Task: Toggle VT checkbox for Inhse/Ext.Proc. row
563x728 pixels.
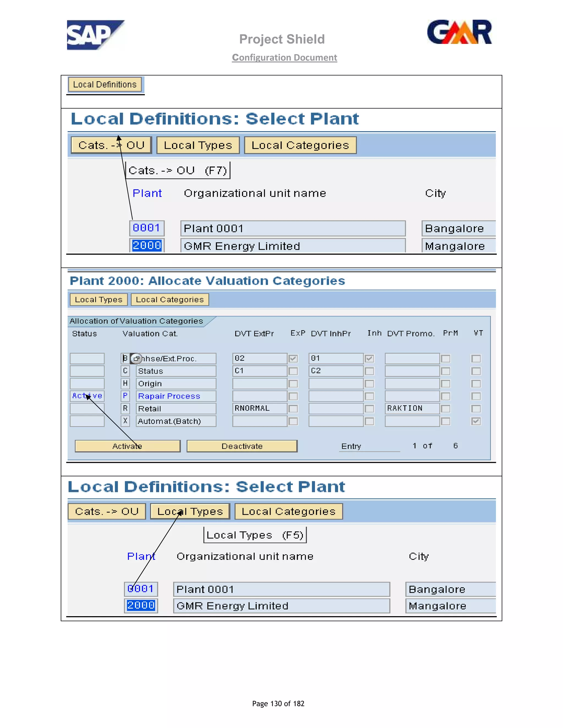Action: point(476,359)
